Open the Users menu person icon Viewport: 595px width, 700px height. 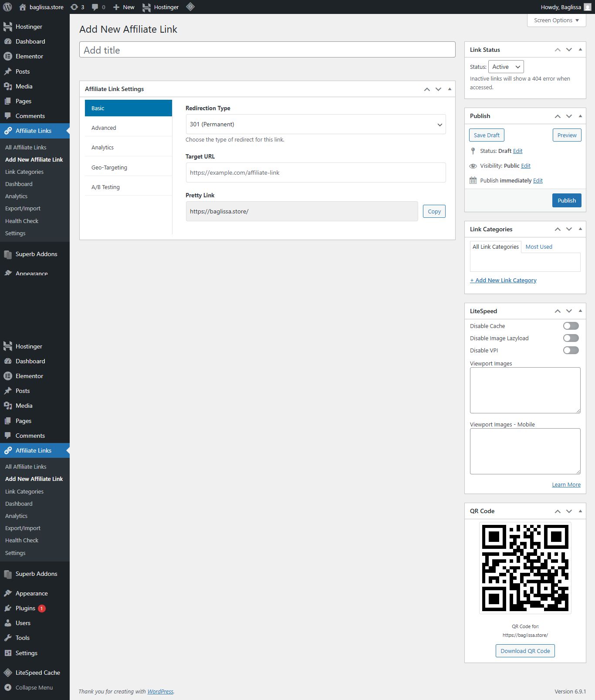tap(8, 623)
